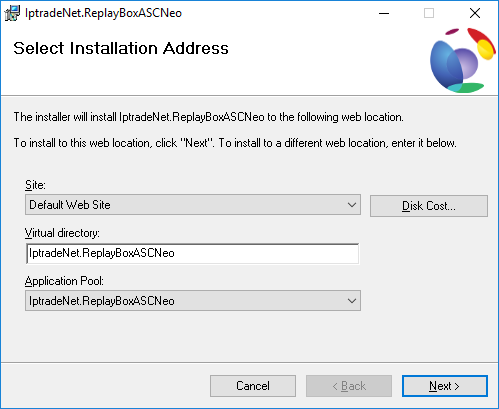Minimize the installer window

(384, 13)
